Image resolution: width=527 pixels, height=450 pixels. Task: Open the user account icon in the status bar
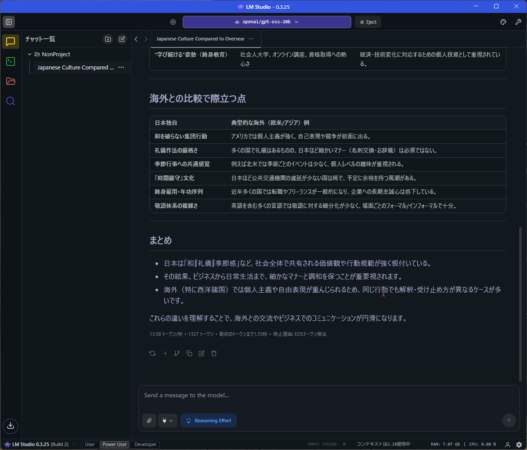508,445
